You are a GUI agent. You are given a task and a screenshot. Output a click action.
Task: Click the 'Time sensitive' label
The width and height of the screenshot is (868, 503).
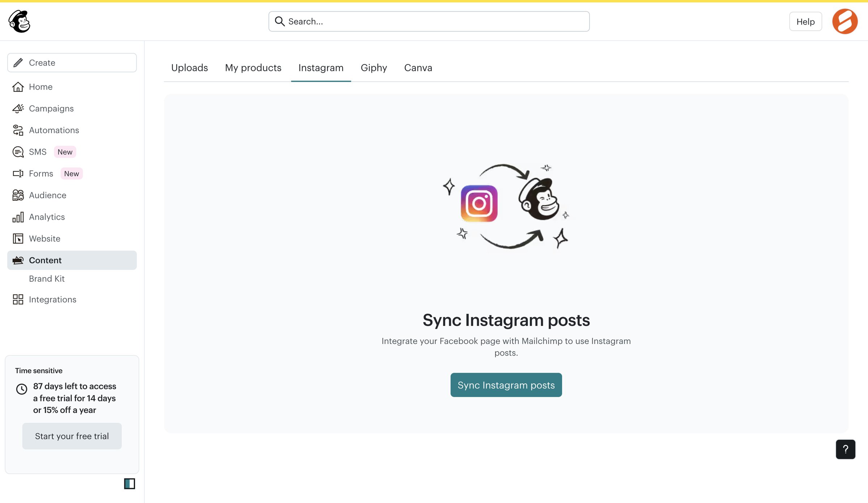39,371
